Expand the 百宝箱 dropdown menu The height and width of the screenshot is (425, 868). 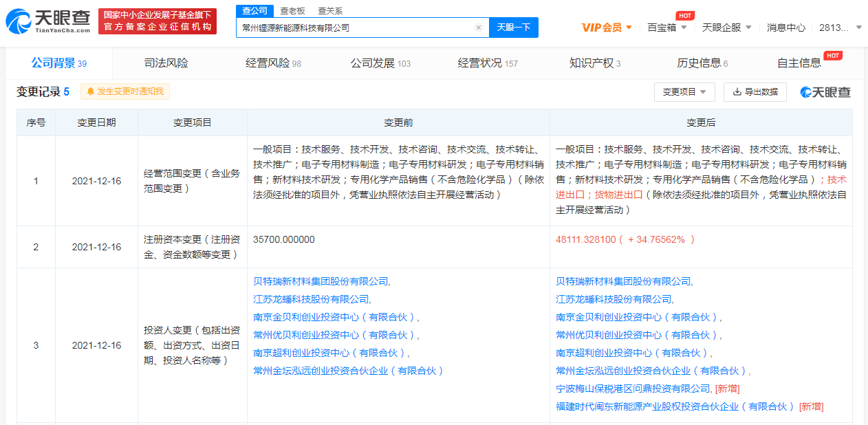click(667, 28)
